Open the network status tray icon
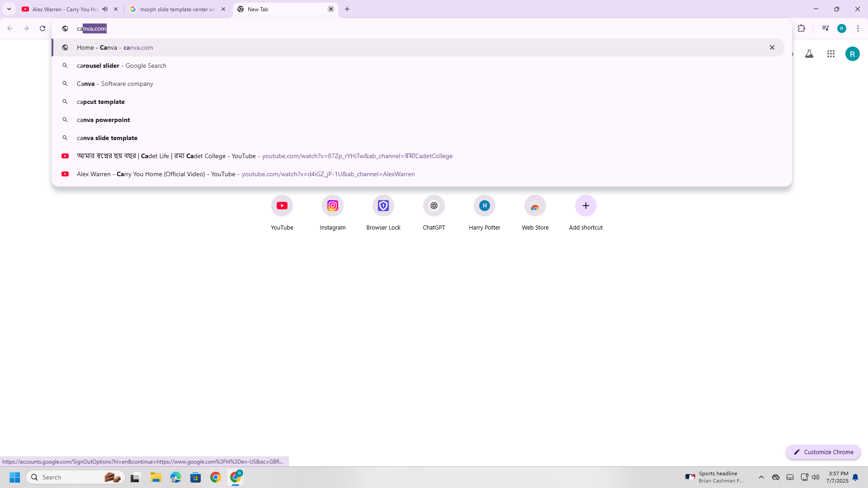The height and width of the screenshot is (488, 868). coord(804,477)
